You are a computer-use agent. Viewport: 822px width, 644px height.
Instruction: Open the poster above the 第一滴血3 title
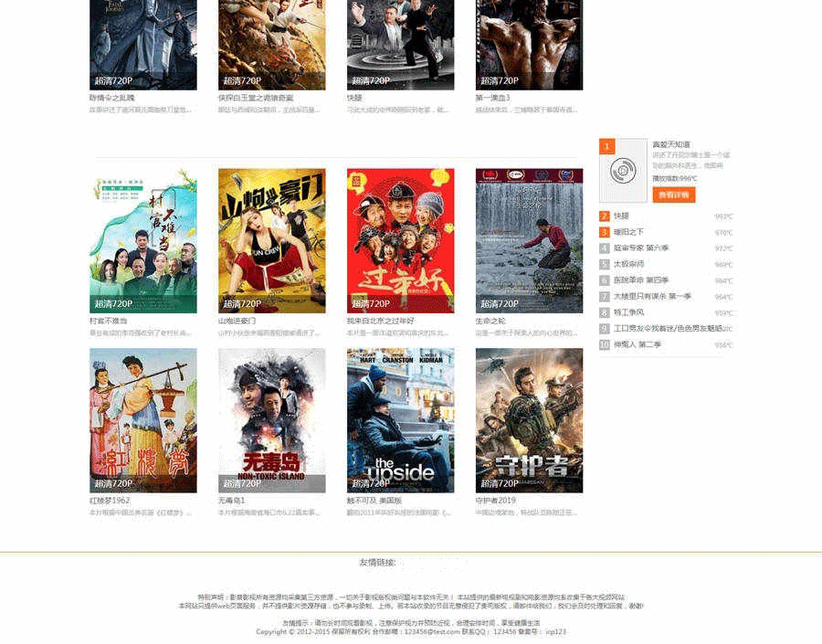(529, 45)
